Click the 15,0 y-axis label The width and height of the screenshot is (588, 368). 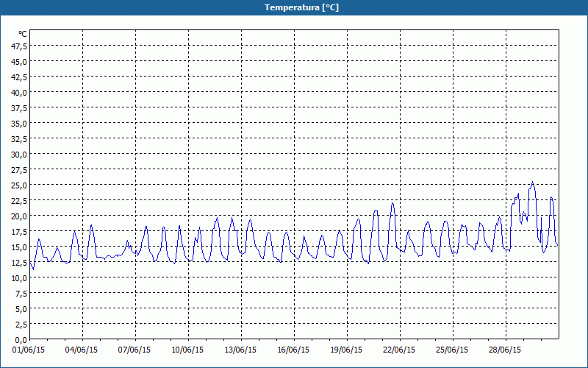(x=19, y=247)
